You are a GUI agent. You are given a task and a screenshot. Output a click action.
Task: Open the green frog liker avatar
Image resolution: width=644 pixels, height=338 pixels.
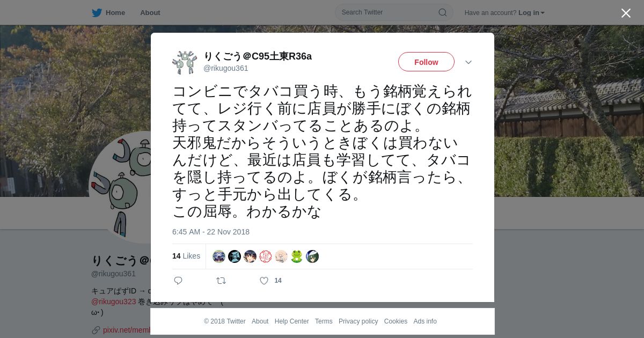pos(297,256)
